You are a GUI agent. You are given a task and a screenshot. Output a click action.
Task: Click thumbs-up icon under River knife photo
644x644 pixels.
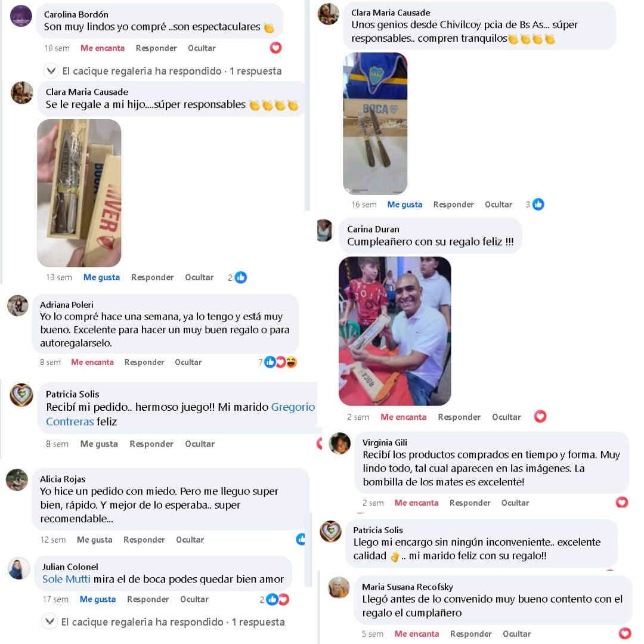tap(241, 278)
